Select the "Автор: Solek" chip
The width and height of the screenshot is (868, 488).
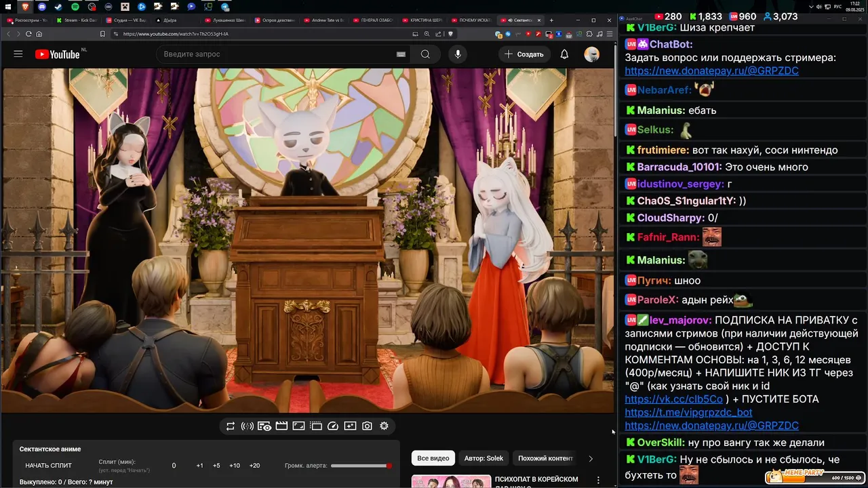pos(484,458)
